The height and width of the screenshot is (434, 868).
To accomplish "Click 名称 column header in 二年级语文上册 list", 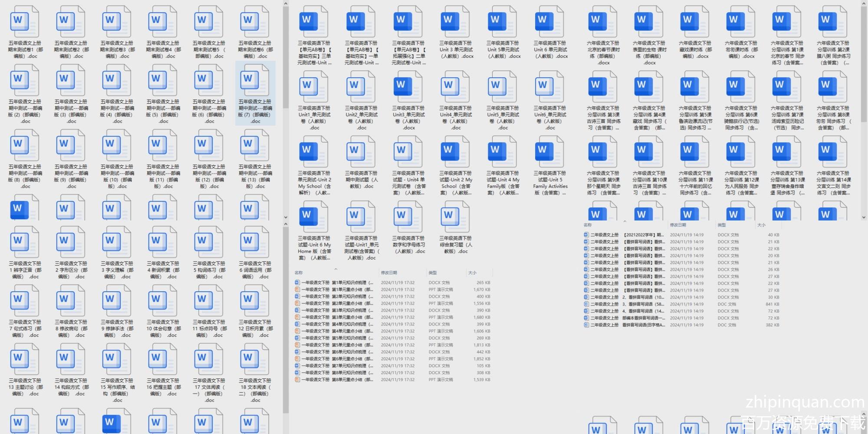I will coord(588,225).
